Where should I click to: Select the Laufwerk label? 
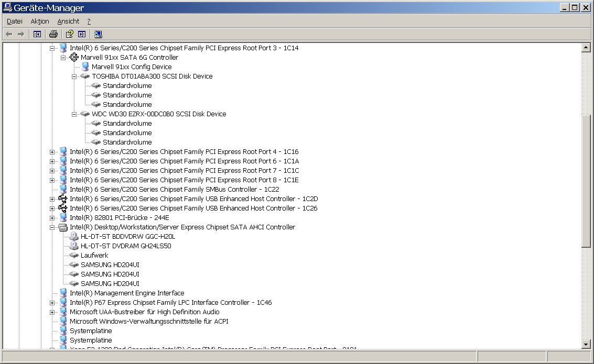coord(94,256)
